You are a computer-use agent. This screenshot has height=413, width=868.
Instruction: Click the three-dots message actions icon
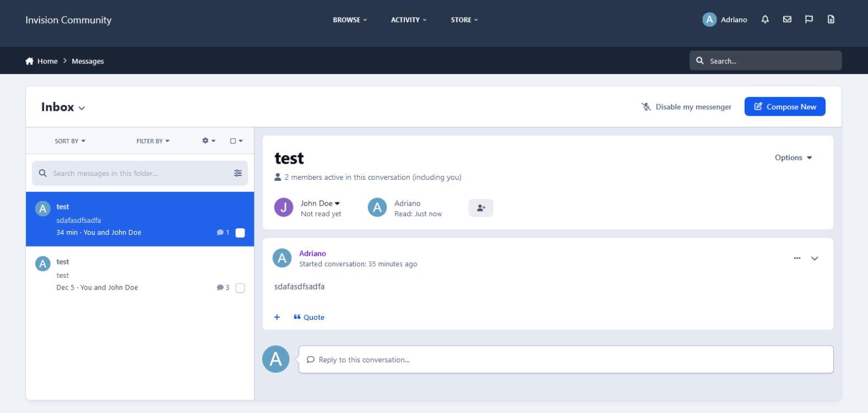point(796,258)
